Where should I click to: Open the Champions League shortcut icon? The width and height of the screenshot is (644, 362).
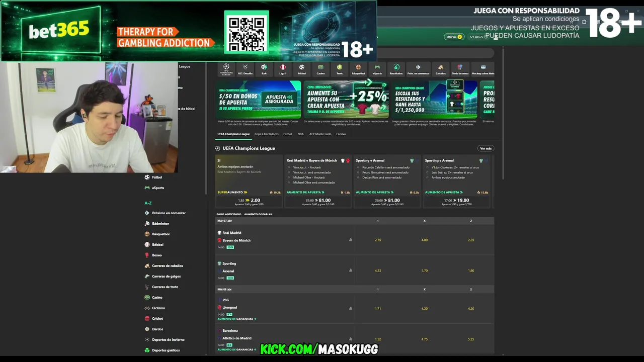[226, 69]
